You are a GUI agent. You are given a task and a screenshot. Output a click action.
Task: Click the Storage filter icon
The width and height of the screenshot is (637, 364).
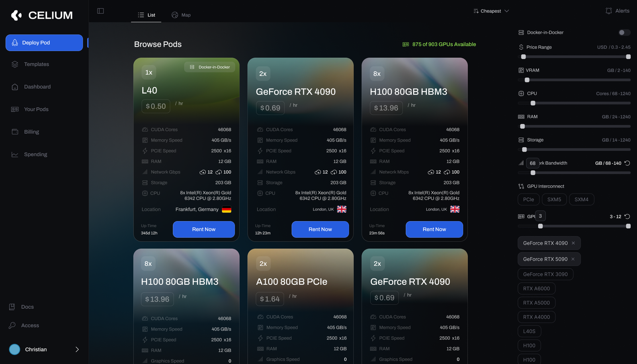coord(521,140)
